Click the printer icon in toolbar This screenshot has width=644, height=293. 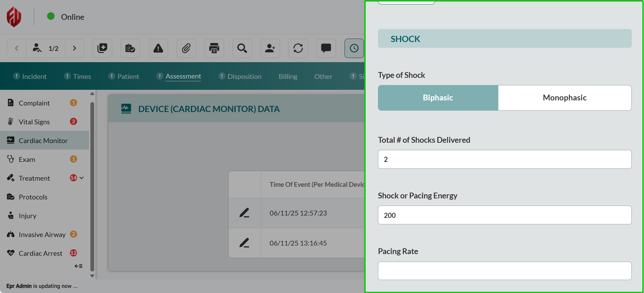[214, 48]
